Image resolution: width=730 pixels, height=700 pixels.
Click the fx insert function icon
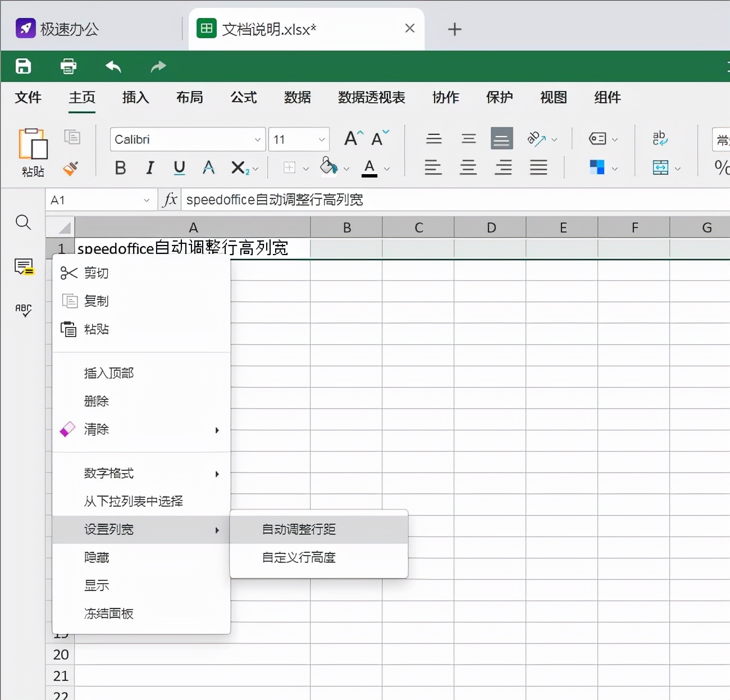[x=170, y=199]
